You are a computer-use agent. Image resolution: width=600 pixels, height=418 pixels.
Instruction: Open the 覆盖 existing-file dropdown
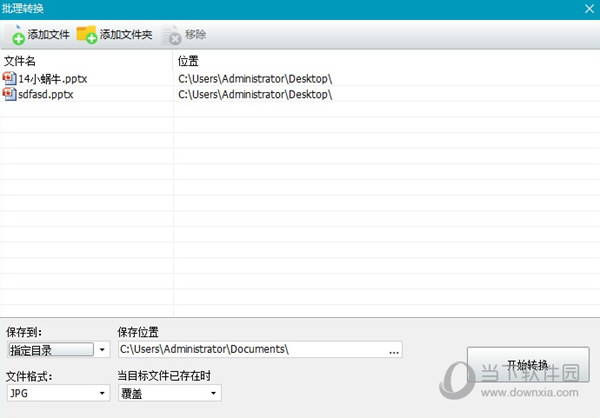point(214,394)
